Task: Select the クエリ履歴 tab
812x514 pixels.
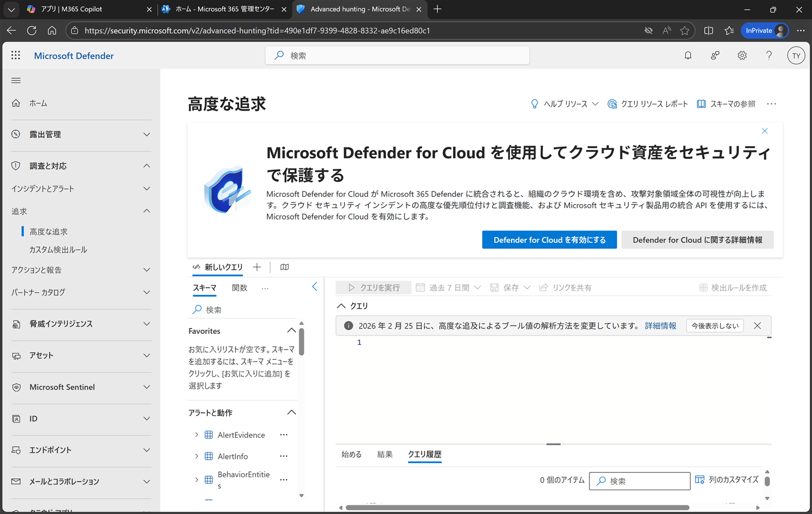Action: coord(424,454)
